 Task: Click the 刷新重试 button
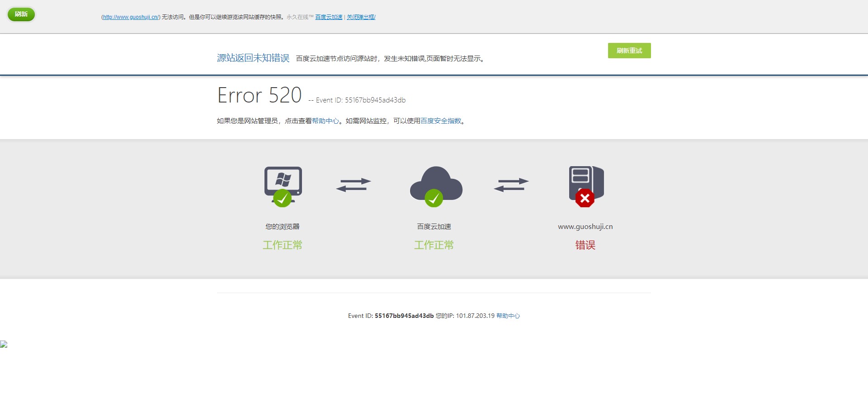pyautogui.click(x=629, y=51)
